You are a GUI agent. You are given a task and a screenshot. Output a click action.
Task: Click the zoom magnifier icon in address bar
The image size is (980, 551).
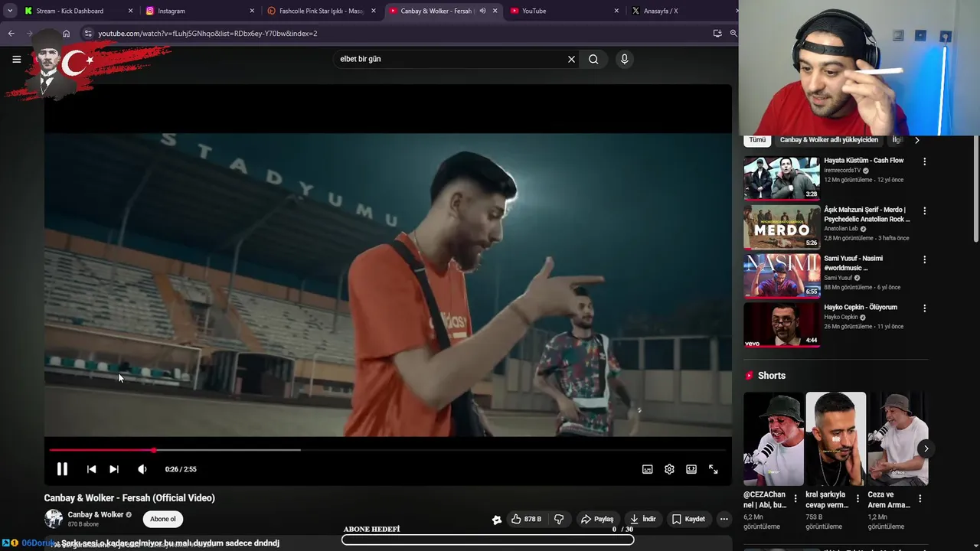click(x=733, y=34)
